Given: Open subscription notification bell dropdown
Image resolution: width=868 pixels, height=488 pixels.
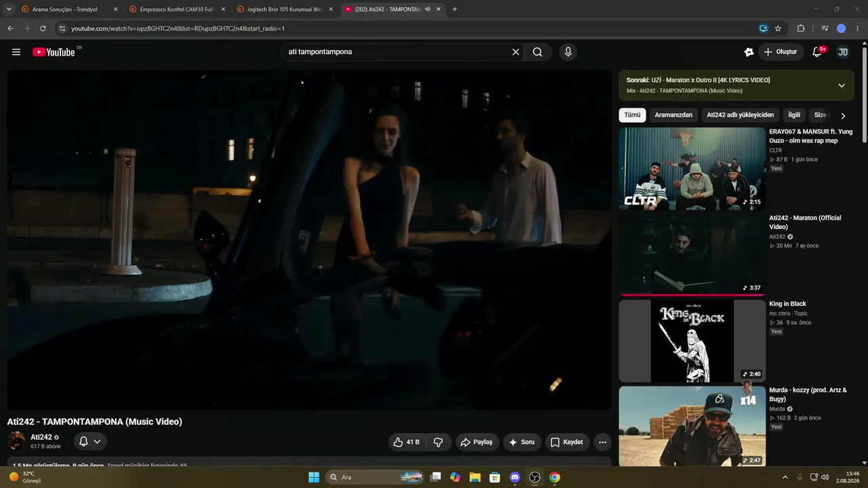Looking at the screenshot, I should tap(90, 442).
